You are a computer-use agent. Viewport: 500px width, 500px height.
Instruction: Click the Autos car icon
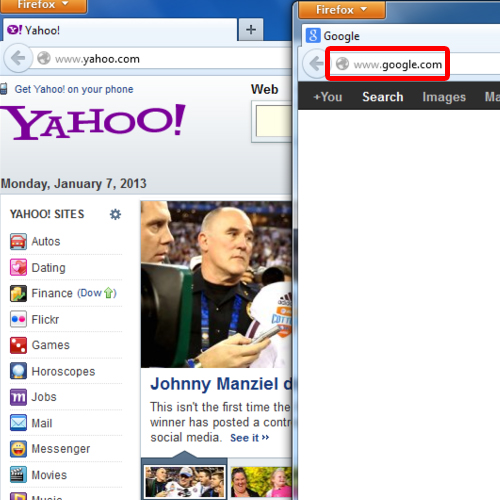coord(18,241)
